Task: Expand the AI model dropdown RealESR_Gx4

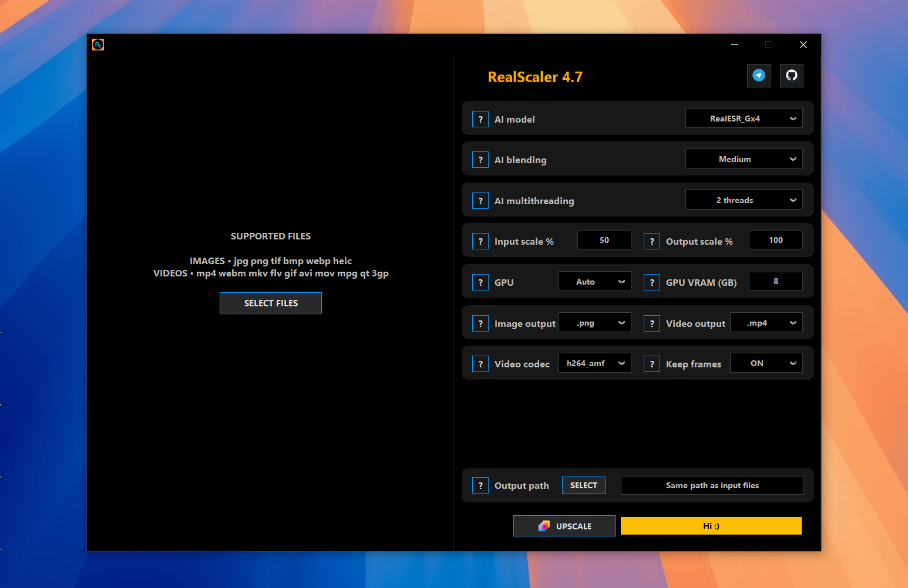Action: pyautogui.click(x=744, y=119)
